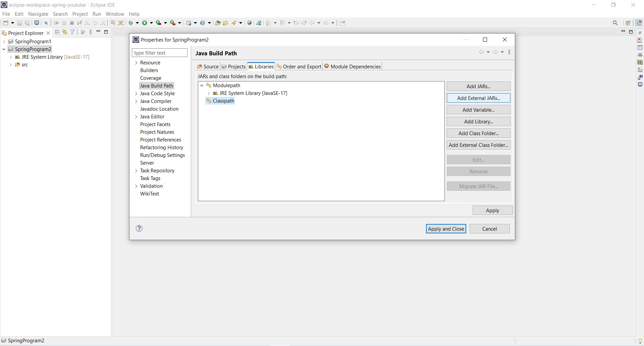The height and width of the screenshot is (346, 644).
Task: Click the Skip All Breakpoints toolbar icon
Action: [46, 23]
